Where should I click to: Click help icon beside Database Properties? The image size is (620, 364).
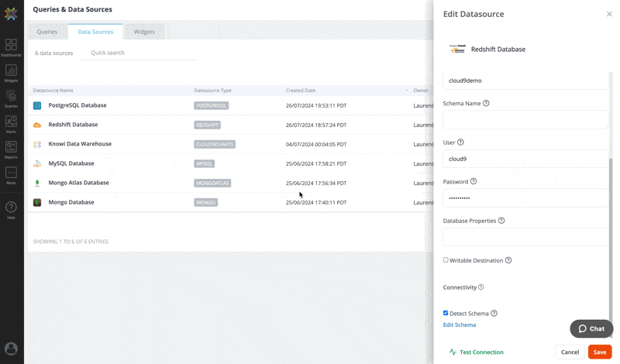[501, 221]
